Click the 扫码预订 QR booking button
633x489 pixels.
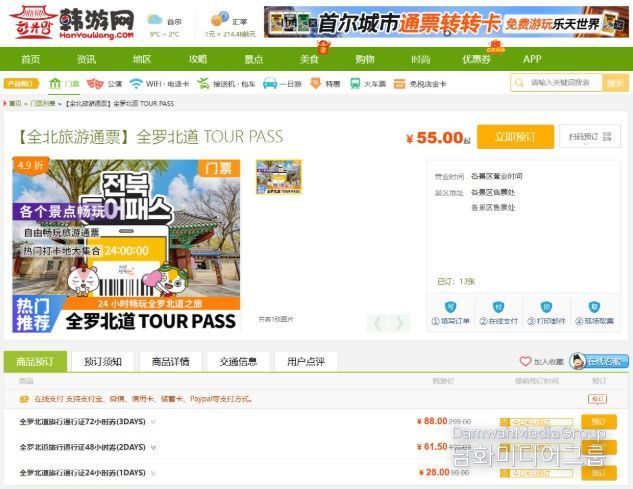coord(589,137)
